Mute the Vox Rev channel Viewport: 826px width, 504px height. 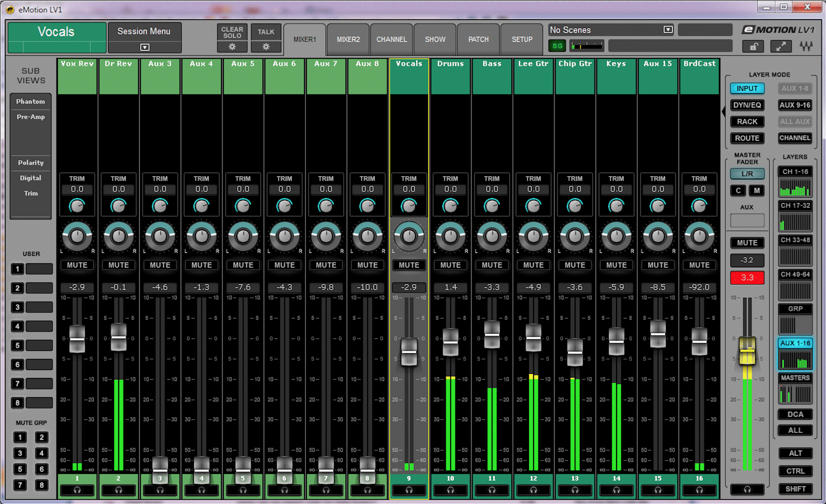tap(77, 265)
